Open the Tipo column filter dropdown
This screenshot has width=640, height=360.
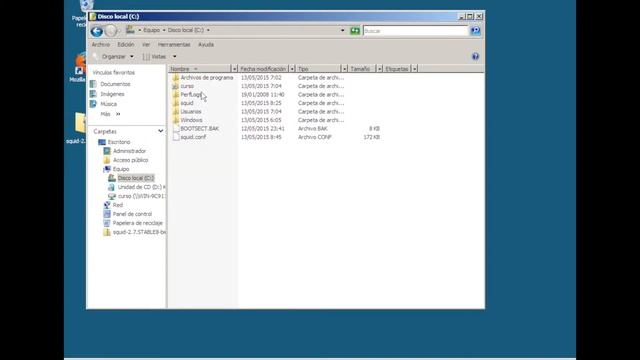pos(344,69)
